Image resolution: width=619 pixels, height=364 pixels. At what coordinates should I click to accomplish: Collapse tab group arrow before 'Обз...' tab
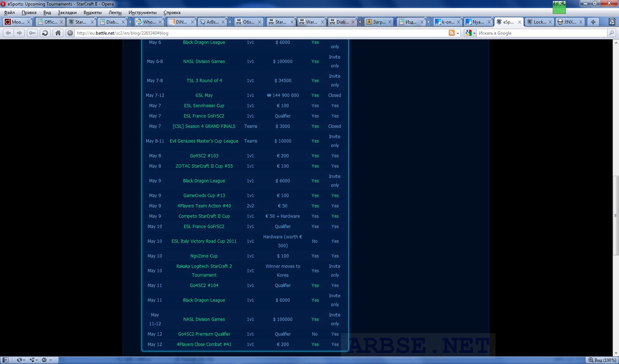230,22
